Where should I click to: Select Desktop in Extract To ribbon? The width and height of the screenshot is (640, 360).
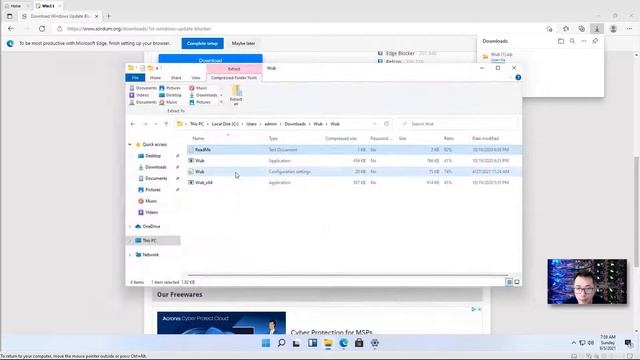pos(170,95)
